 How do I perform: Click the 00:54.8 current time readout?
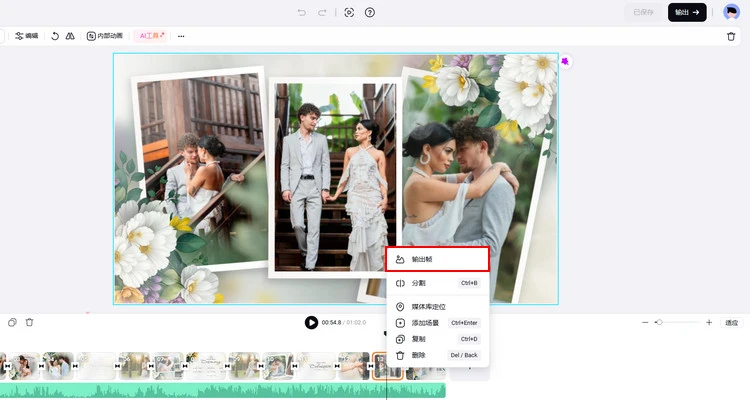click(x=331, y=323)
